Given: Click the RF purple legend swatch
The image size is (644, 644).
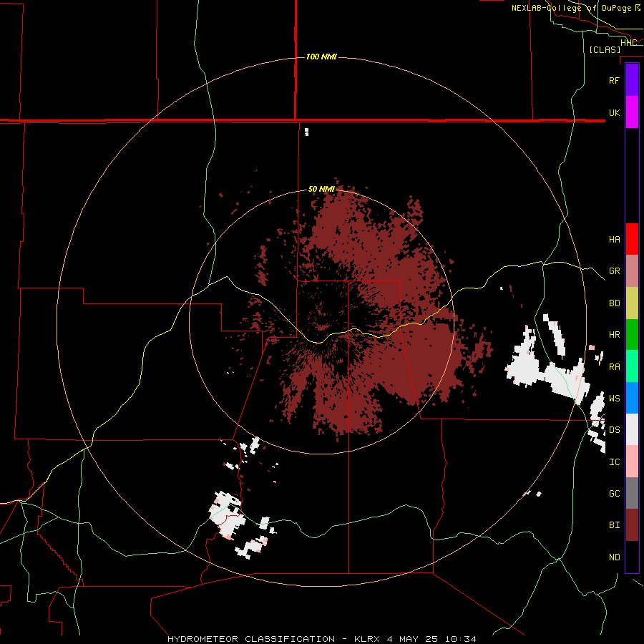Looking at the screenshot, I should 632,80.
